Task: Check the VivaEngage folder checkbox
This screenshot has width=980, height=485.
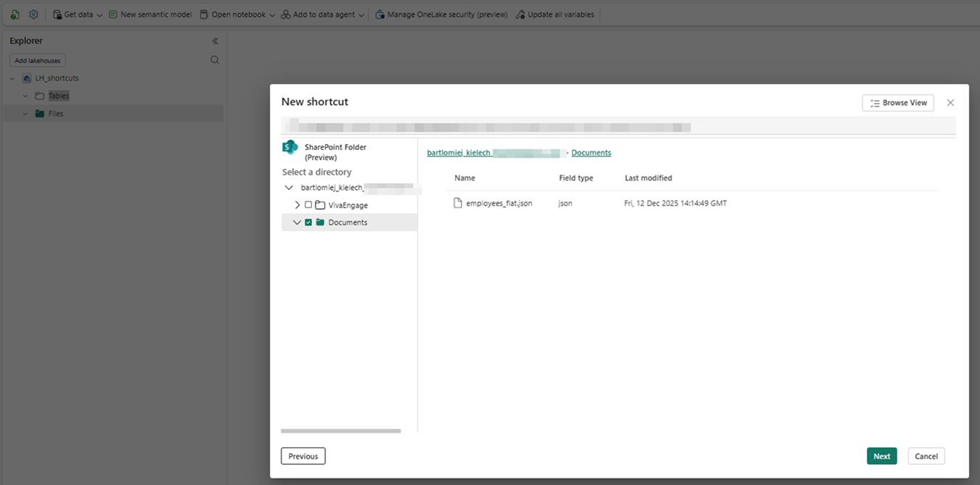Action: [x=308, y=205]
